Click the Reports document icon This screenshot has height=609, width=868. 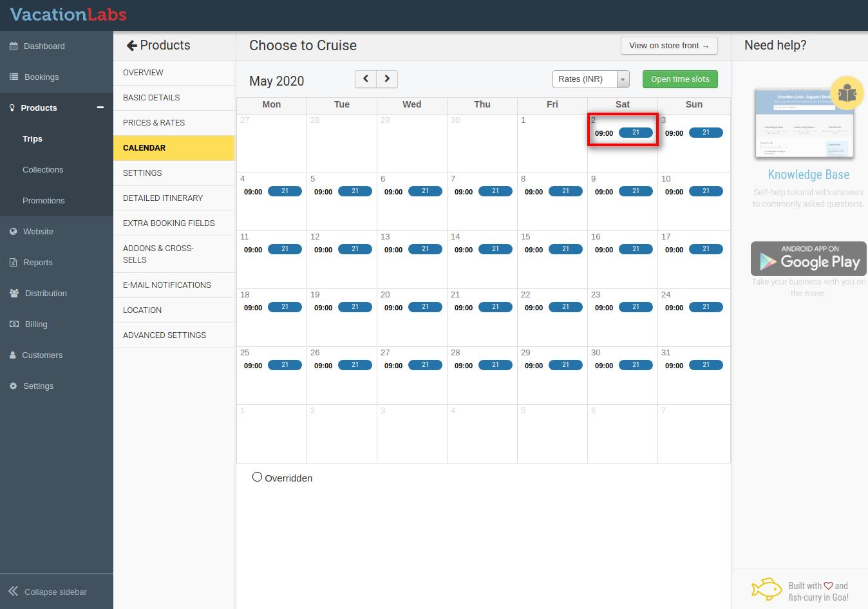[x=14, y=263]
